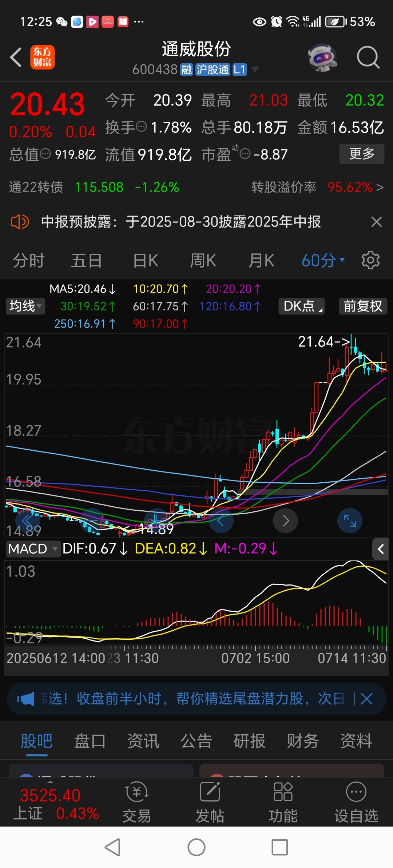The height and width of the screenshot is (868, 393).
Task: Open the 60分 period dropdown
Action: pyautogui.click(x=323, y=261)
